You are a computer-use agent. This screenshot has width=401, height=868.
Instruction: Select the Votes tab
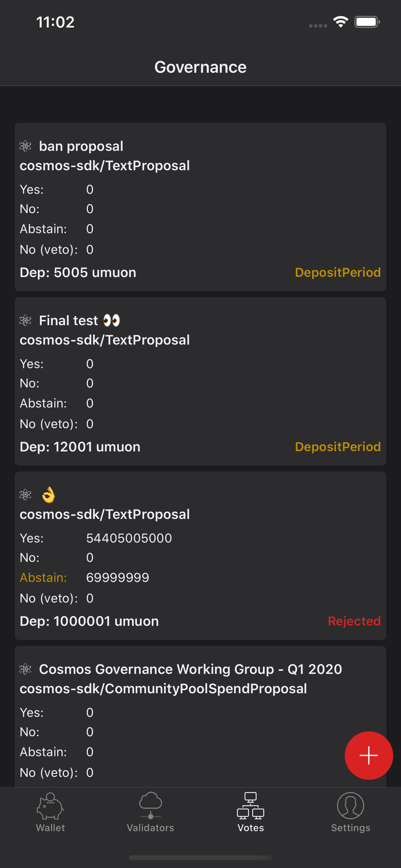tap(250, 812)
